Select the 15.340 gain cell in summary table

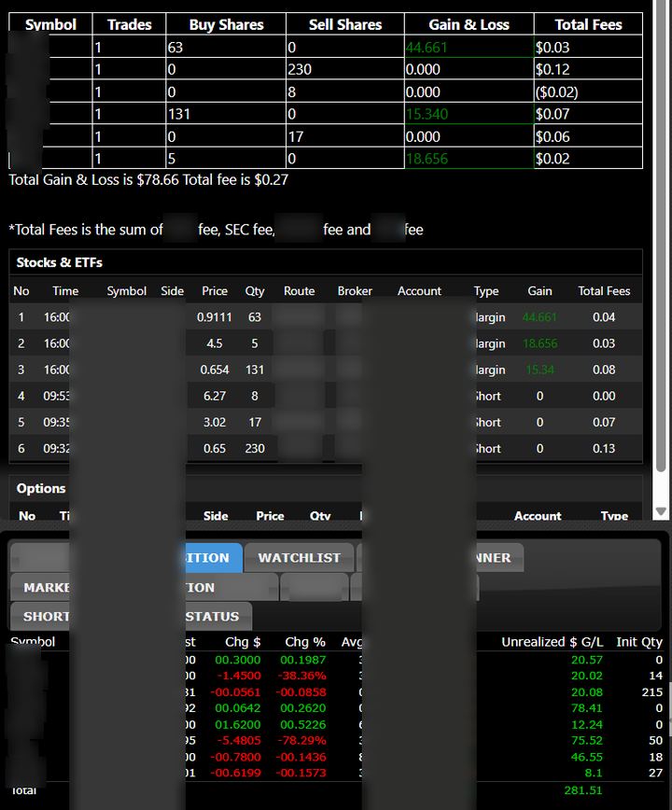point(469,114)
